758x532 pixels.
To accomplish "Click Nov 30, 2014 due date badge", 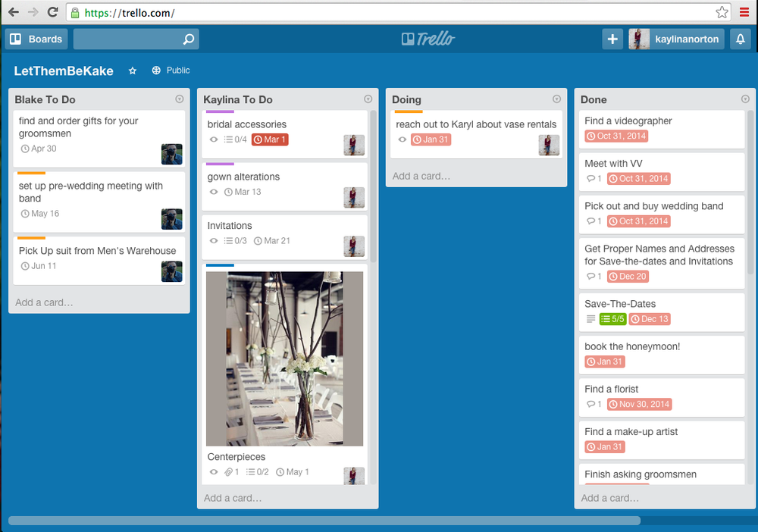I will tap(640, 405).
